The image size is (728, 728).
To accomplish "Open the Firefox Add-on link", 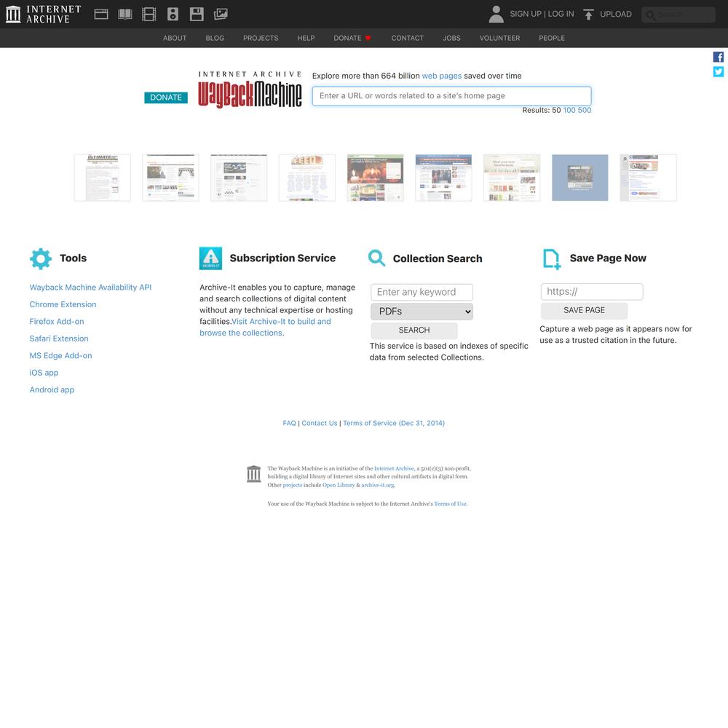I will point(57,321).
